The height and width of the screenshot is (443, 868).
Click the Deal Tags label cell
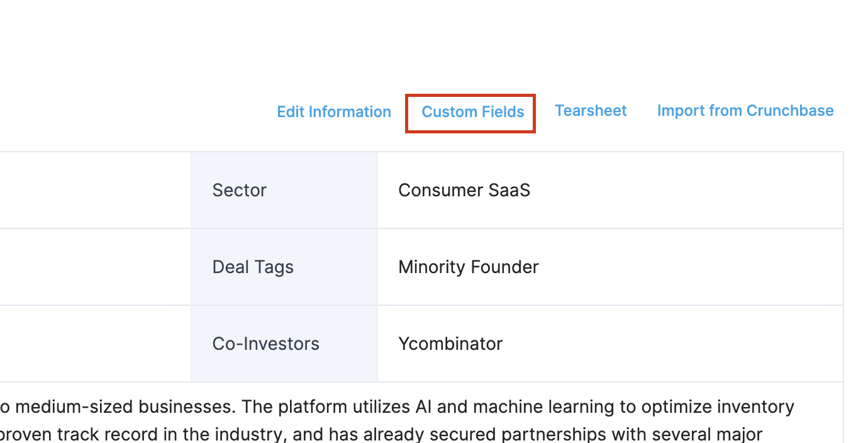(x=253, y=267)
